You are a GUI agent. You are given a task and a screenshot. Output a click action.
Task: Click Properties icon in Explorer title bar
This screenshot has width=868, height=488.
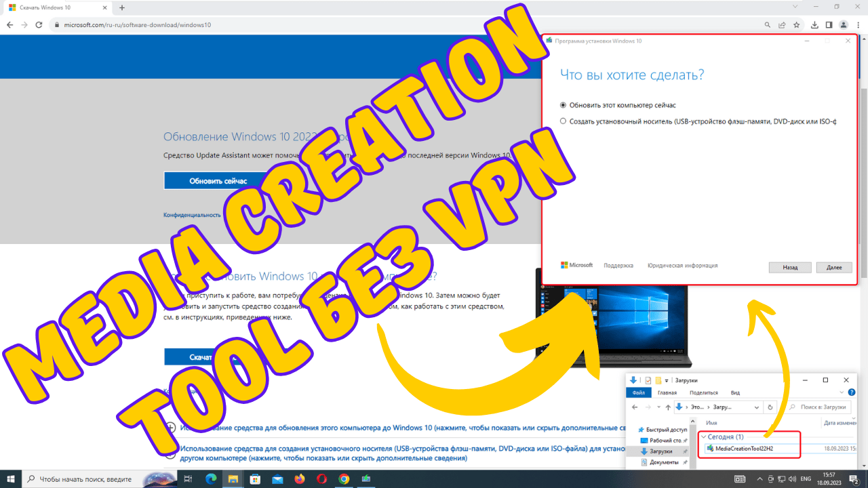pyautogui.click(x=648, y=380)
